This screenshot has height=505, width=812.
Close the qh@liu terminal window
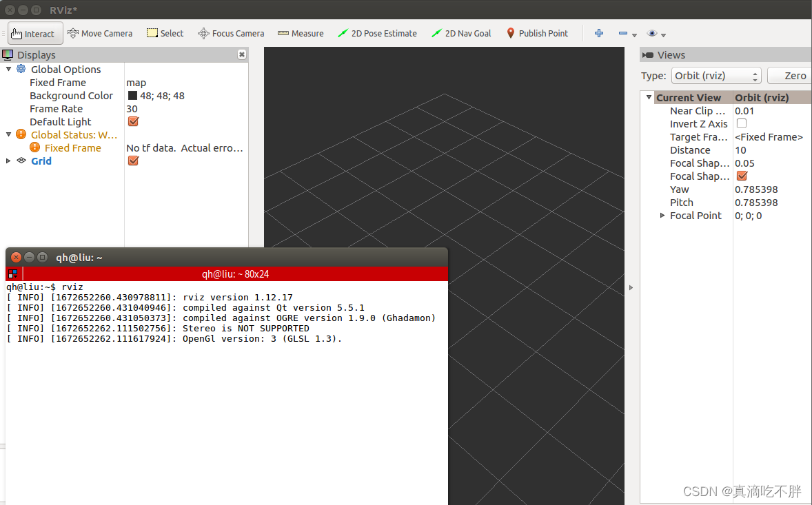coord(16,257)
